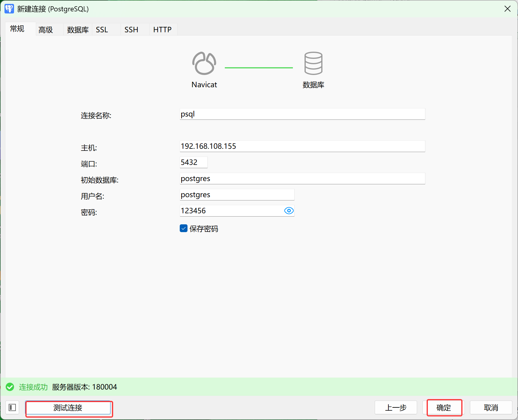Screen dimensions: 518x420
Task: Confirm with the 确定 button
Action: (443, 408)
